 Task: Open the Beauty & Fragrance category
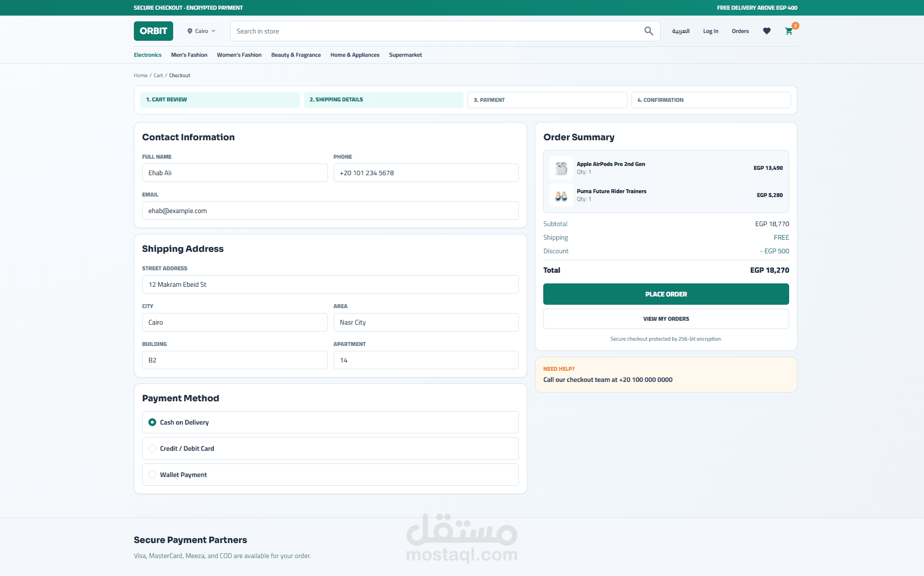pos(296,55)
